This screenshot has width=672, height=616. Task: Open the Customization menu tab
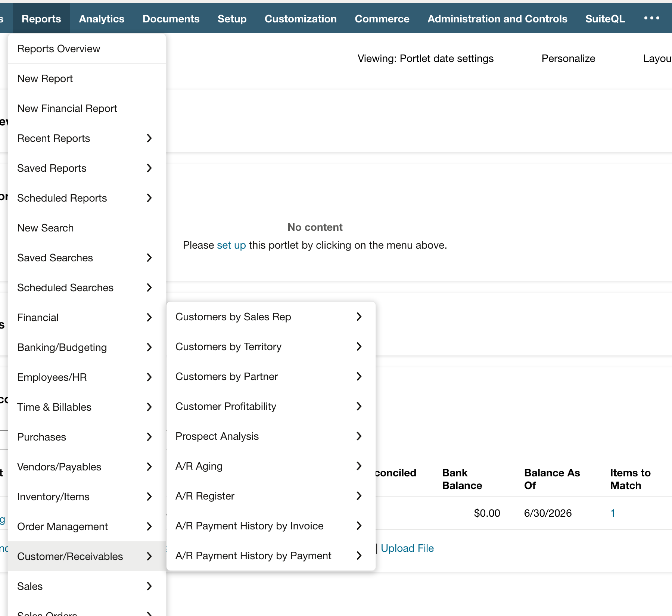coord(301,19)
